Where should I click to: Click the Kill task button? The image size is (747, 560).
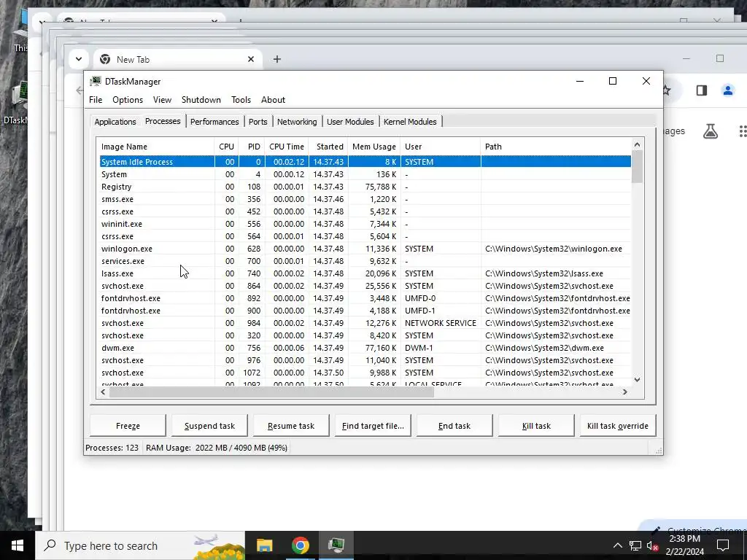point(536,426)
